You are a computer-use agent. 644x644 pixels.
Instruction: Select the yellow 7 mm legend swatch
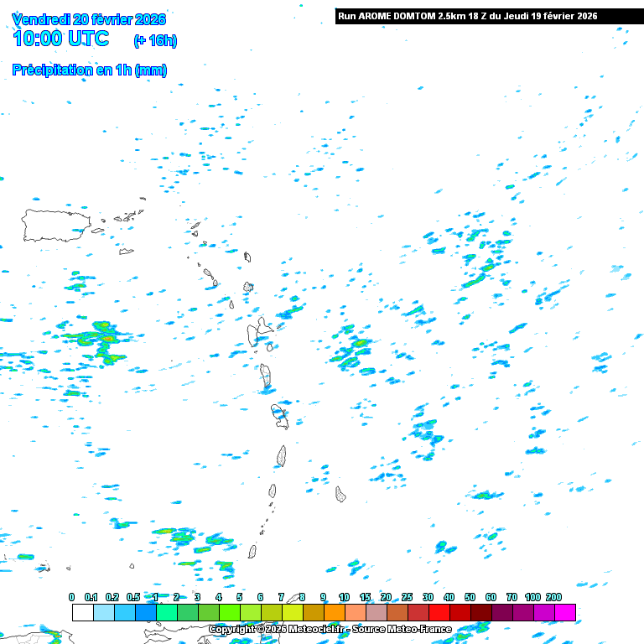pos(292,612)
